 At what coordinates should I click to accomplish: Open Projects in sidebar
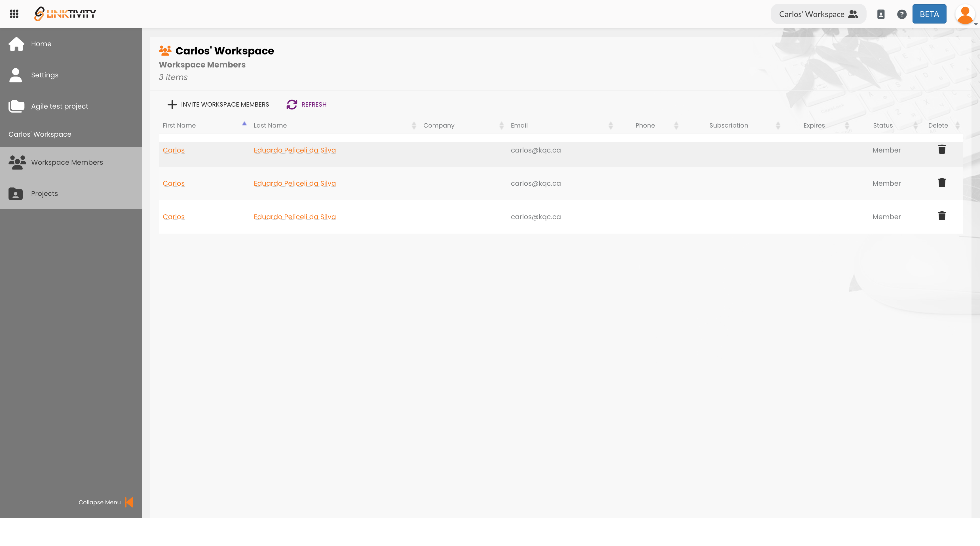tap(71, 194)
